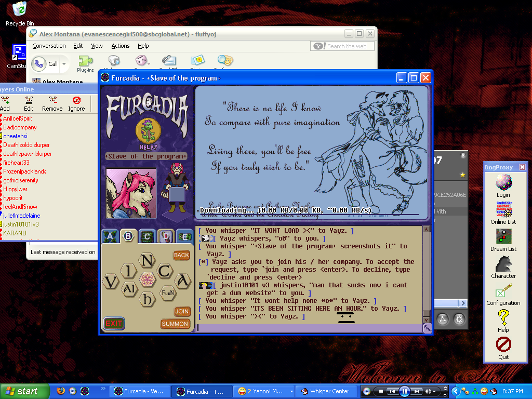Select player KARANU in the list
This screenshot has width=532, height=399.
(x=15, y=233)
